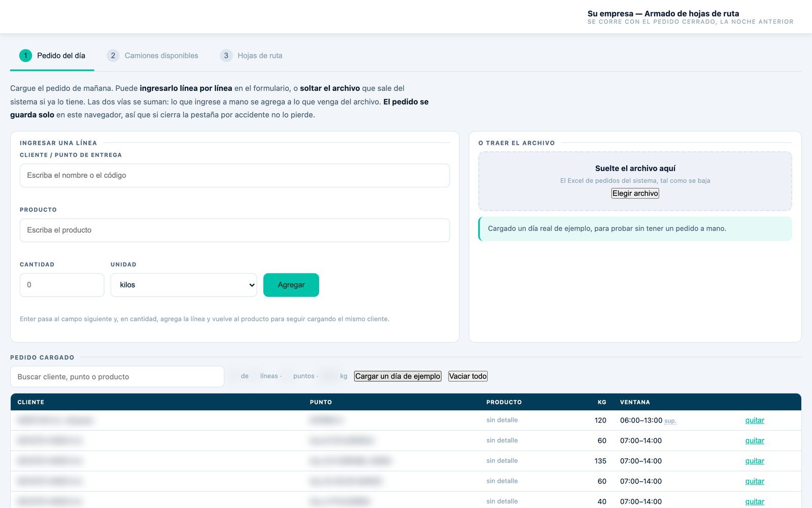Click the Cantidad number field

coord(62,285)
